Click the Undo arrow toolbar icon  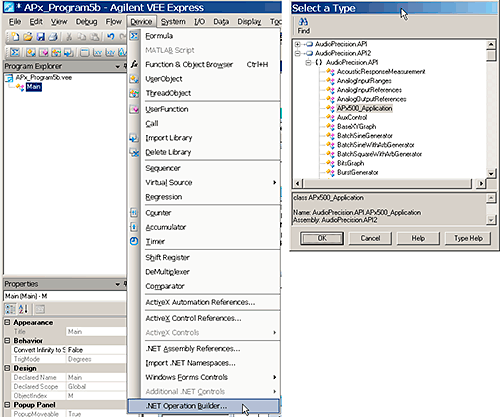pos(111,36)
